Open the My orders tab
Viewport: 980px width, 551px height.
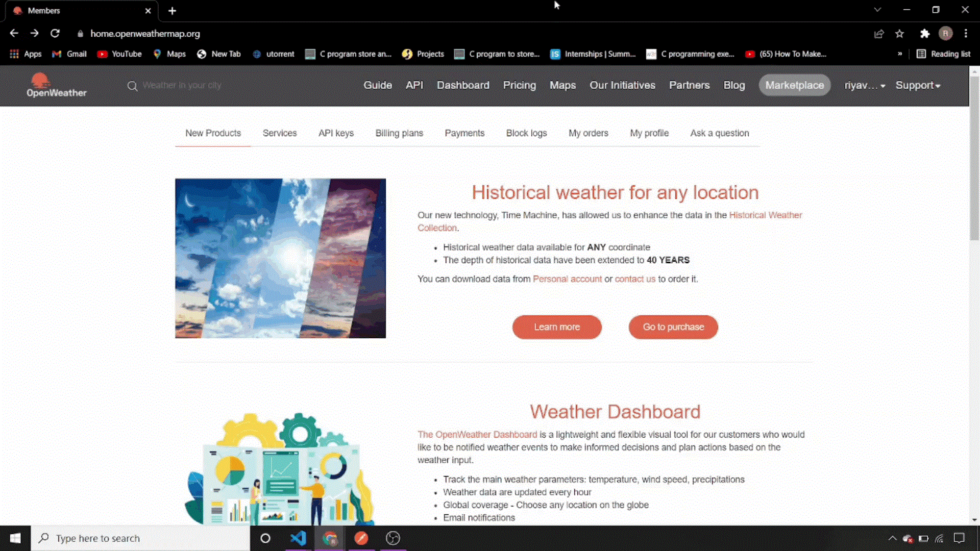[589, 133]
